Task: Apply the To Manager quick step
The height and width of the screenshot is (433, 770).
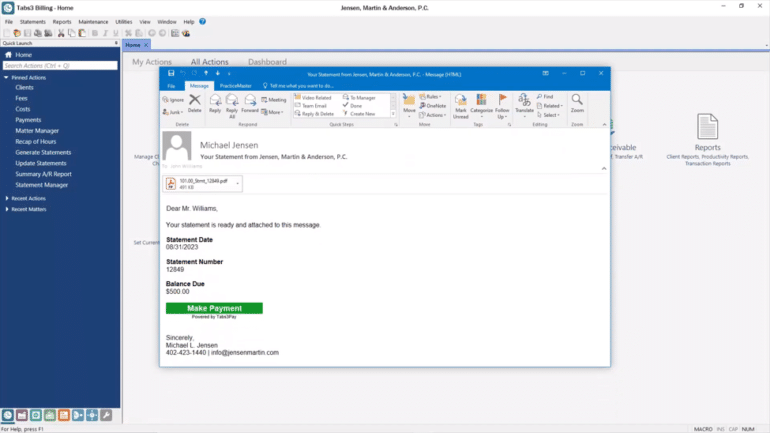Action: click(359, 98)
